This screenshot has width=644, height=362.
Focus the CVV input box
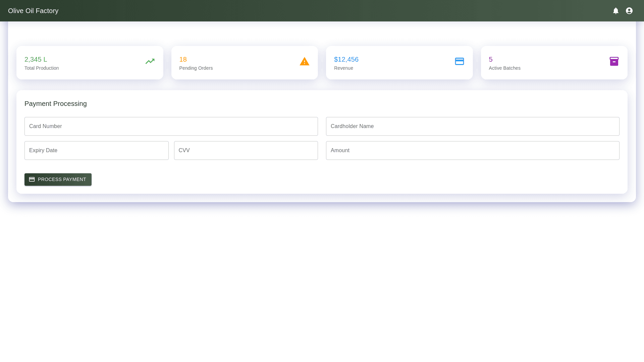point(246,150)
